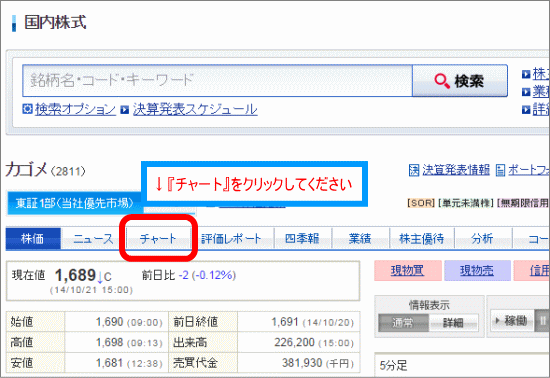Open the 決算発表情報 link
The image size is (550, 378).
pos(456,170)
